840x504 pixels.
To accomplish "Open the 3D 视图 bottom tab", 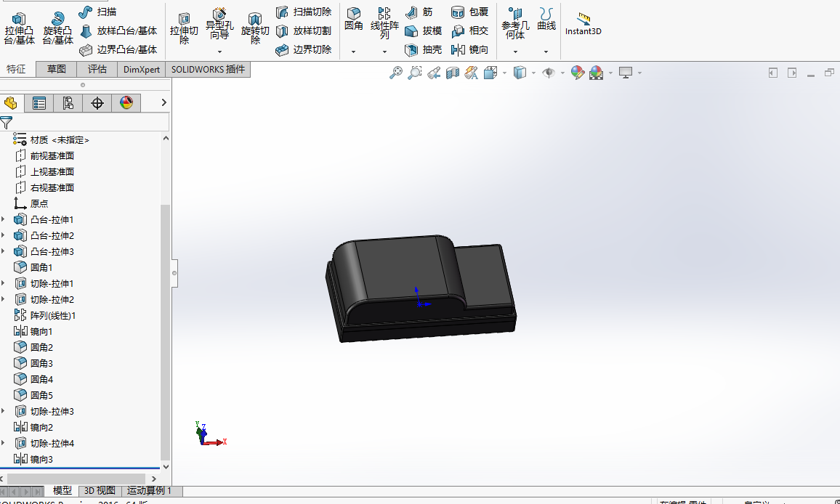I will (x=100, y=491).
